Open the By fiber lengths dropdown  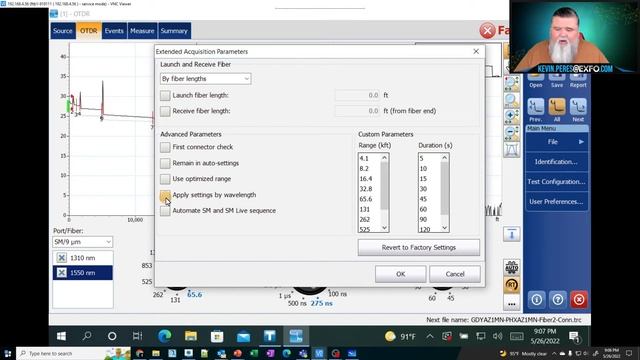205,79
